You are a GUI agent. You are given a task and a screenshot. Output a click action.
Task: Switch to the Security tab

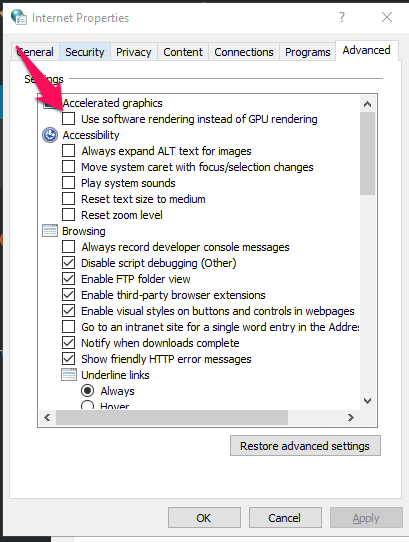tap(85, 52)
